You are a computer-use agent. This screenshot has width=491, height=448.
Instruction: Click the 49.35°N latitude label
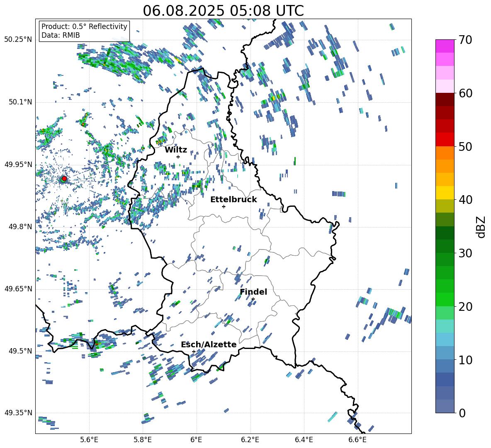coord(18,413)
